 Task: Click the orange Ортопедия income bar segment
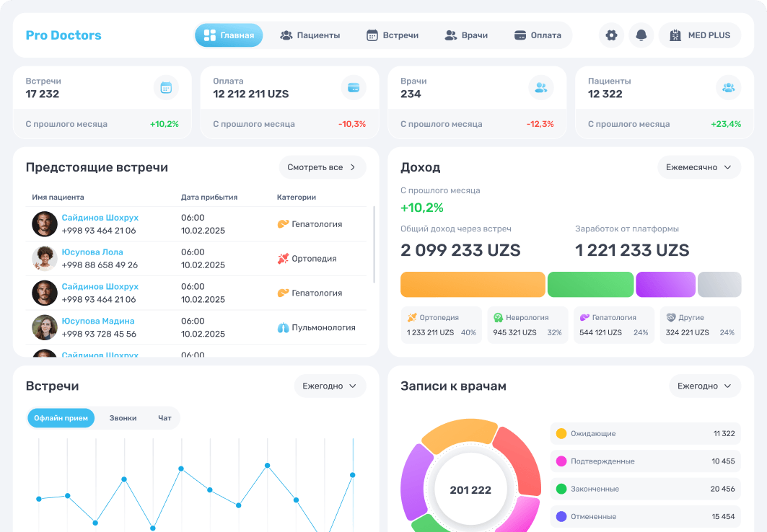point(473,285)
